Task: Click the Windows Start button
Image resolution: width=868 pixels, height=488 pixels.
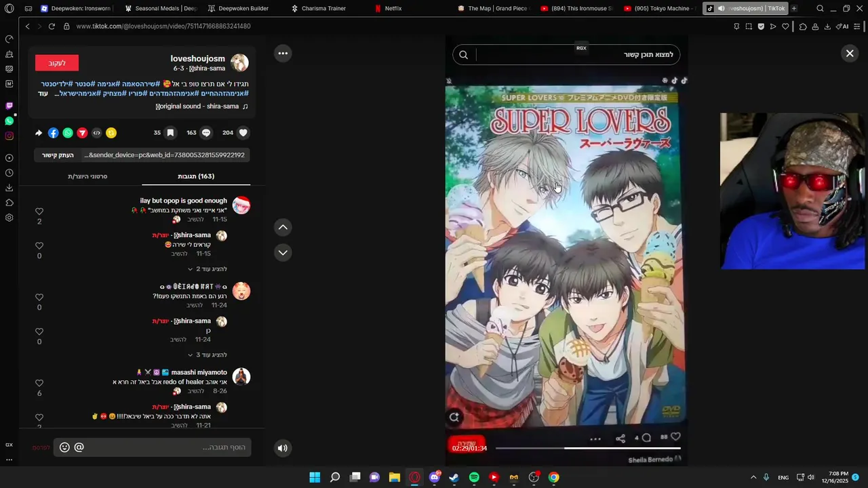Action: pos(315,477)
